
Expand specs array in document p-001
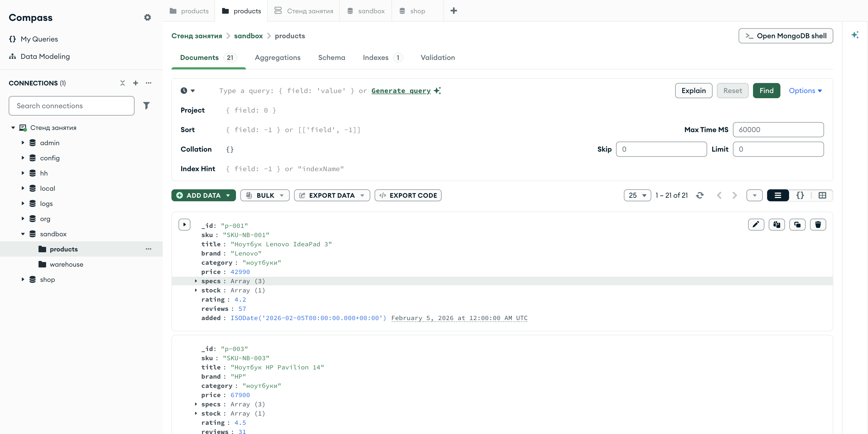pos(196,281)
